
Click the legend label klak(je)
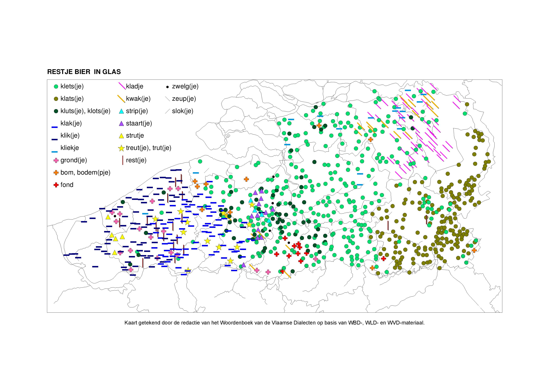tap(71, 123)
